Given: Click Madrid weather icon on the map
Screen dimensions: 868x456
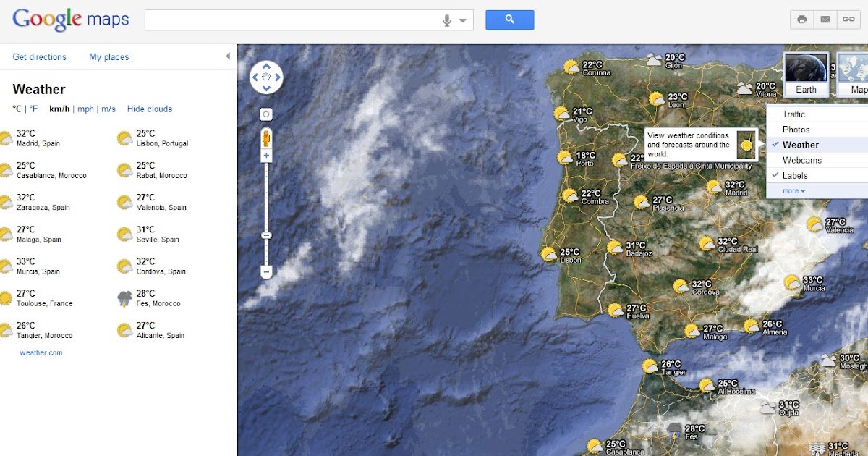Looking at the screenshot, I should 715,187.
